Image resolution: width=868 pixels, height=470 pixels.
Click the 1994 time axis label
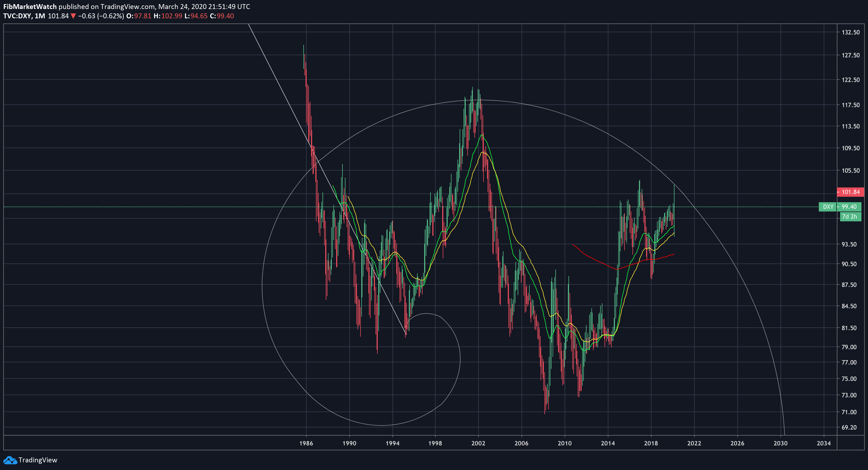[392, 443]
